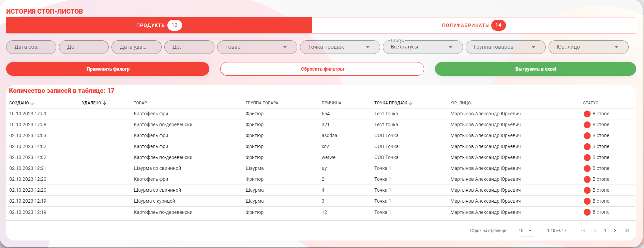The width and height of the screenshot is (644, 248).
Task: Click the 1-10 из 17 pagination text
Action: click(x=557, y=231)
